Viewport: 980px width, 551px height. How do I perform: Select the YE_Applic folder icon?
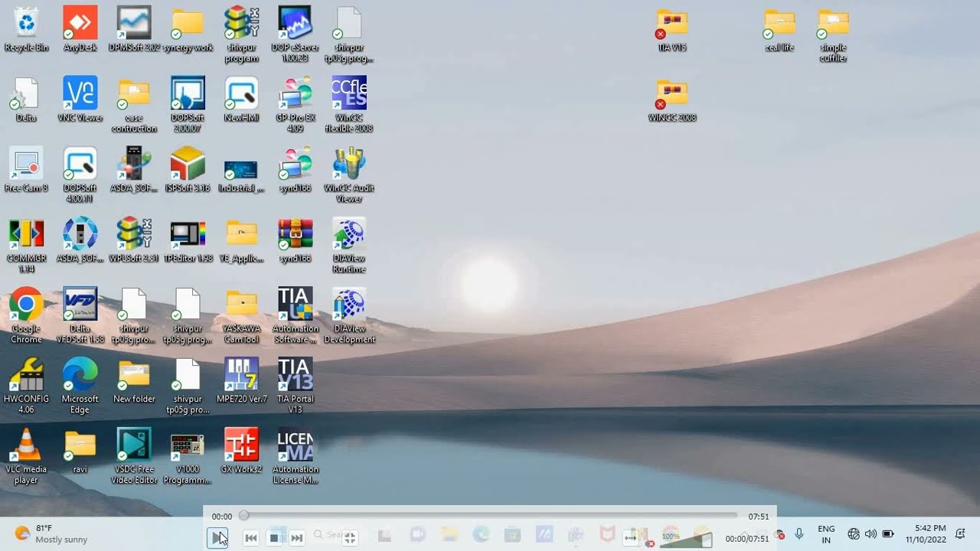pyautogui.click(x=242, y=240)
